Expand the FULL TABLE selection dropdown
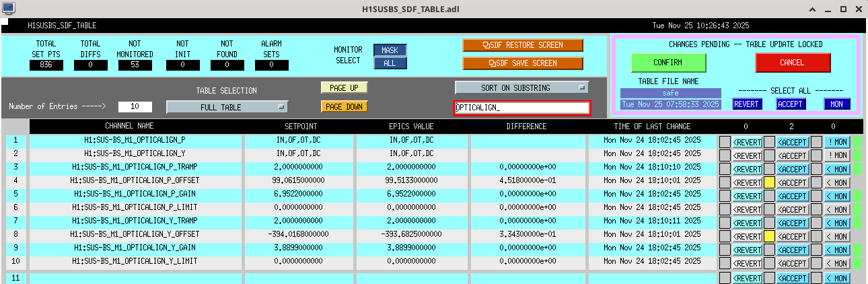 coord(227,107)
